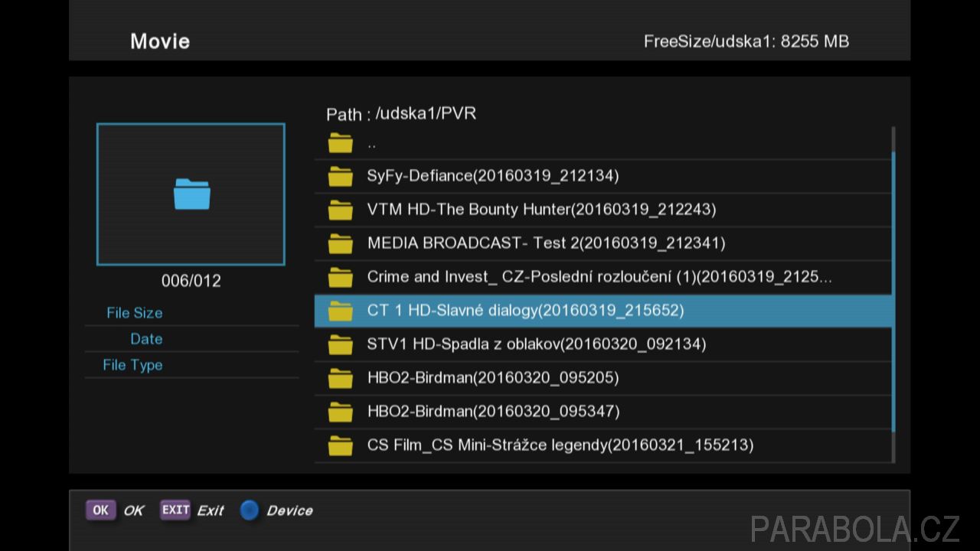980x551 pixels.
Task: Open CT 1 HD-Slavné dialogy(20160319_215652) recording
Action: (x=603, y=311)
